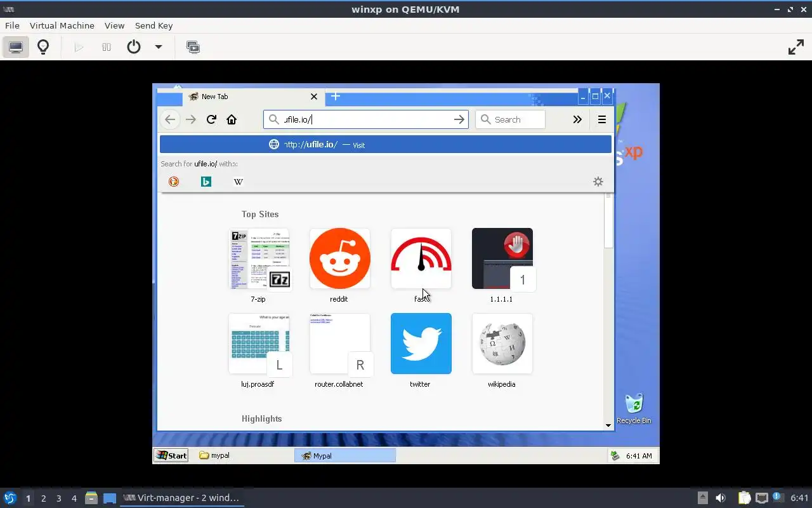Open a new browser tab with plus
Image resolution: width=812 pixels, height=508 pixels.
[336, 97]
